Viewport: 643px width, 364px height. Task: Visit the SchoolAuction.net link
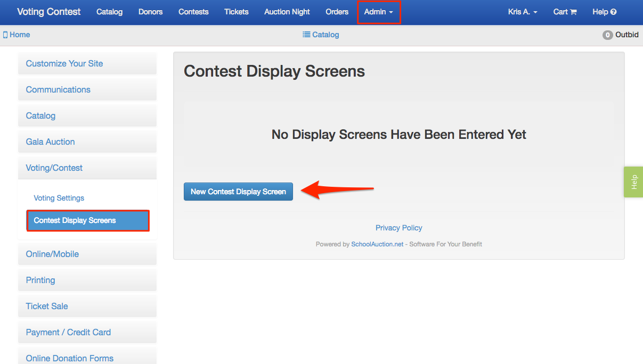point(377,244)
